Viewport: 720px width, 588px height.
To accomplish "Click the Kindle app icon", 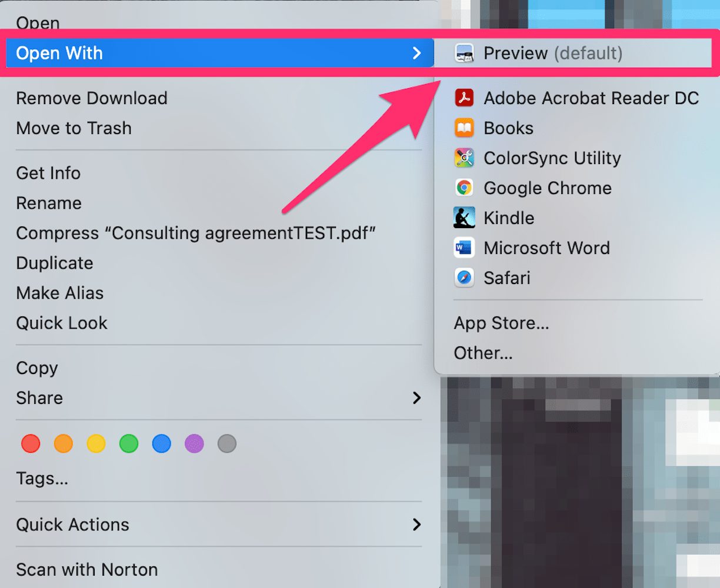I will point(465,218).
